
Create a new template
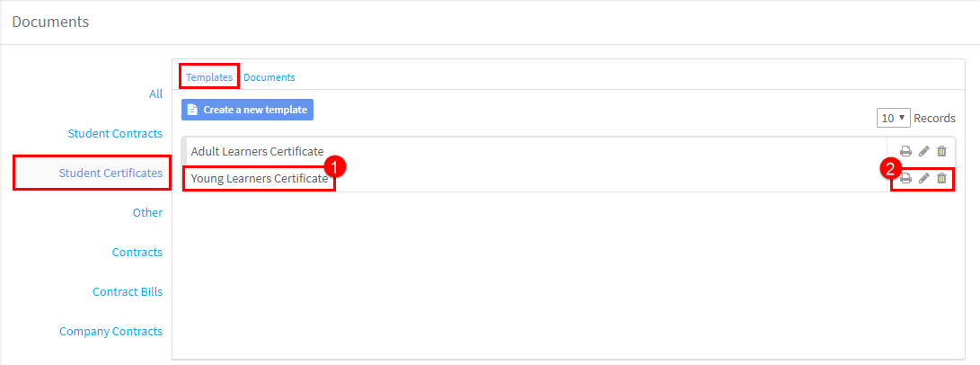pos(248,110)
